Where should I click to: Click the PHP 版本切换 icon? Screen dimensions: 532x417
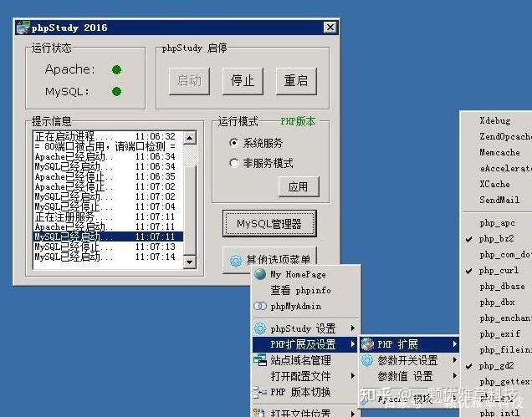tap(260, 392)
